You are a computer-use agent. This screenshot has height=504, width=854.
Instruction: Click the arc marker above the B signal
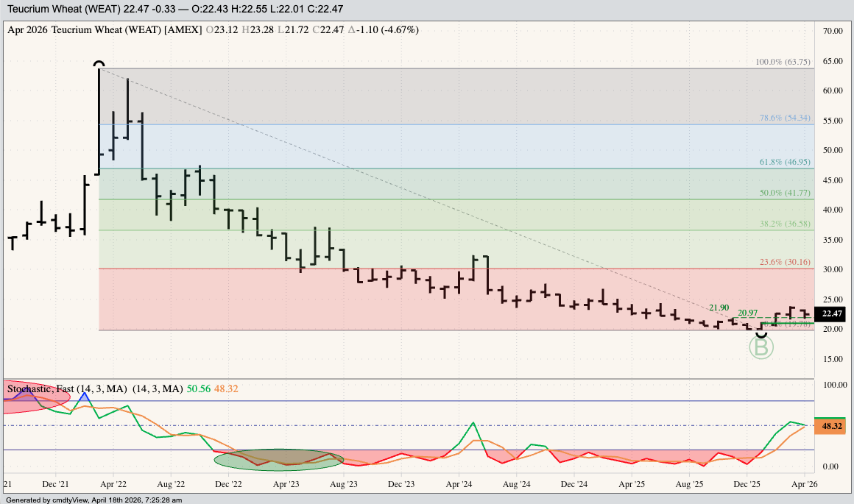[x=761, y=333]
